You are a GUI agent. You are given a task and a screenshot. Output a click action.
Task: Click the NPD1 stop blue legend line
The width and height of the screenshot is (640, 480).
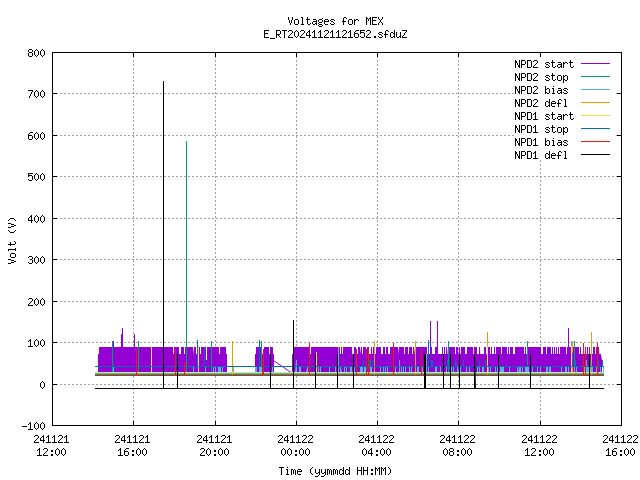pos(595,129)
